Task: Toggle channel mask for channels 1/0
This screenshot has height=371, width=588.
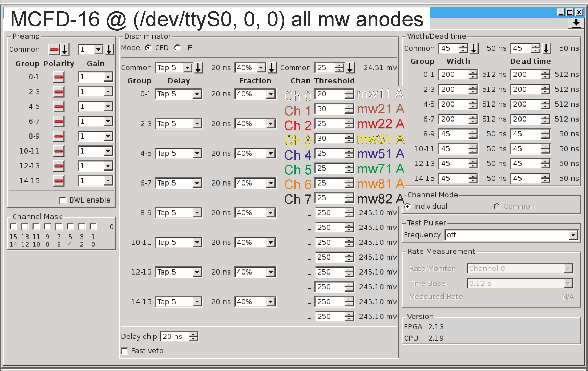Action: pos(93,227)
